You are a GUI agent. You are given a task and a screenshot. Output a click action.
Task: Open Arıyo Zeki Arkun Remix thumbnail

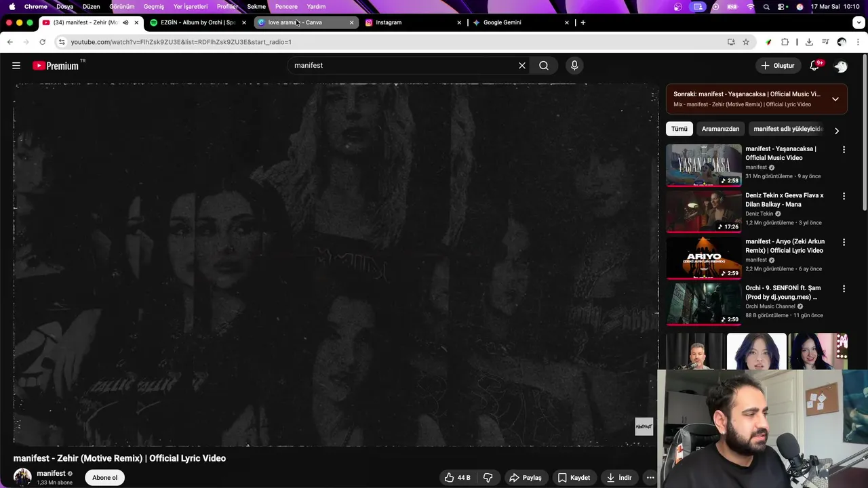pyautogui.click(x=704, y=258)
